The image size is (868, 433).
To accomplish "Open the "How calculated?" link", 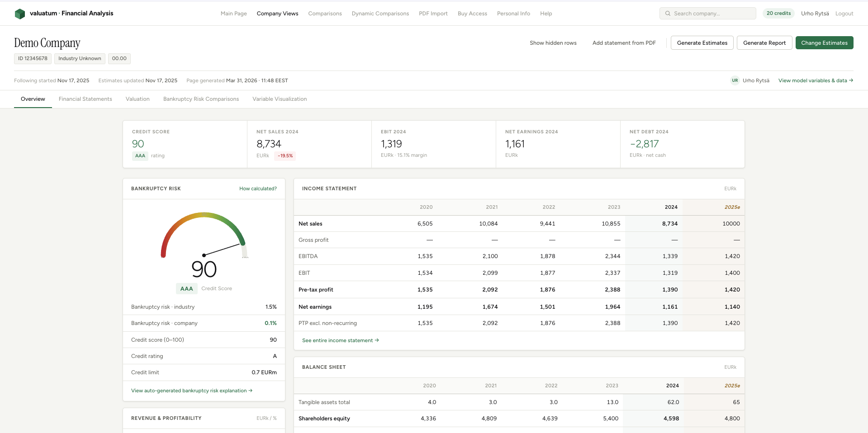I will [x=258, y=188].
